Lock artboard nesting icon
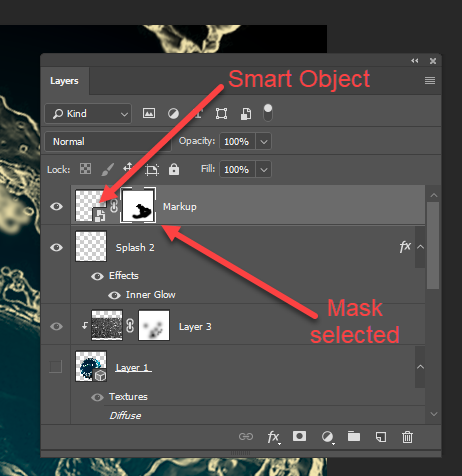Viewport: 462px width, 476px height. coord(152,170)
